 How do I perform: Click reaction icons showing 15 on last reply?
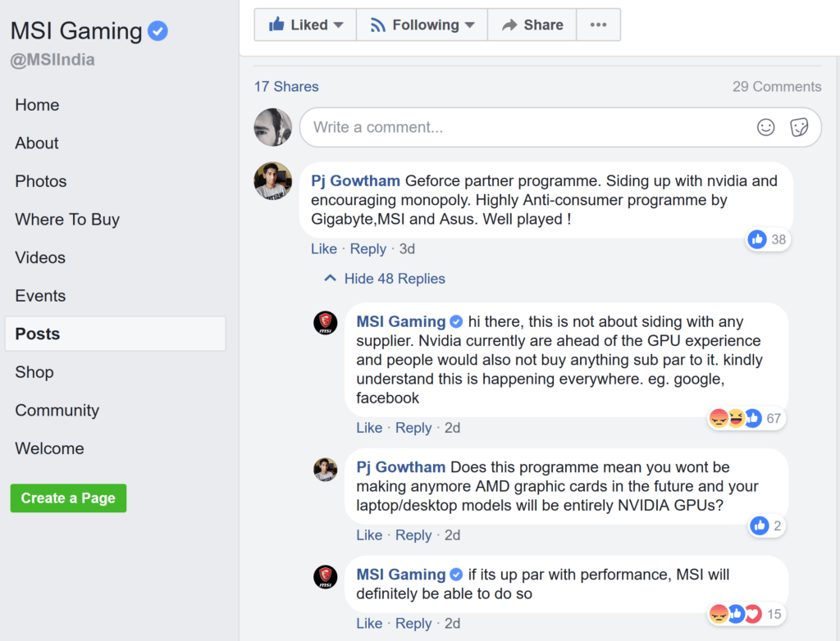coord(736,614)
